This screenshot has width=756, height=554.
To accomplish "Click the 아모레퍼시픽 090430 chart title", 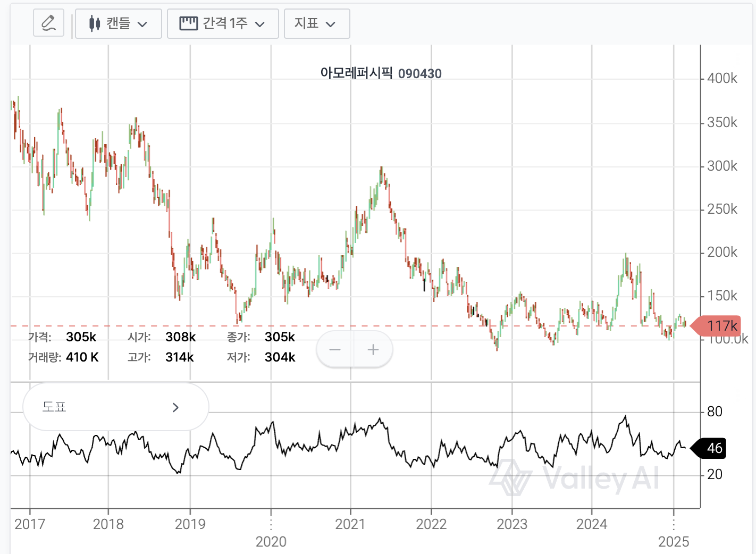I will 381,73.
